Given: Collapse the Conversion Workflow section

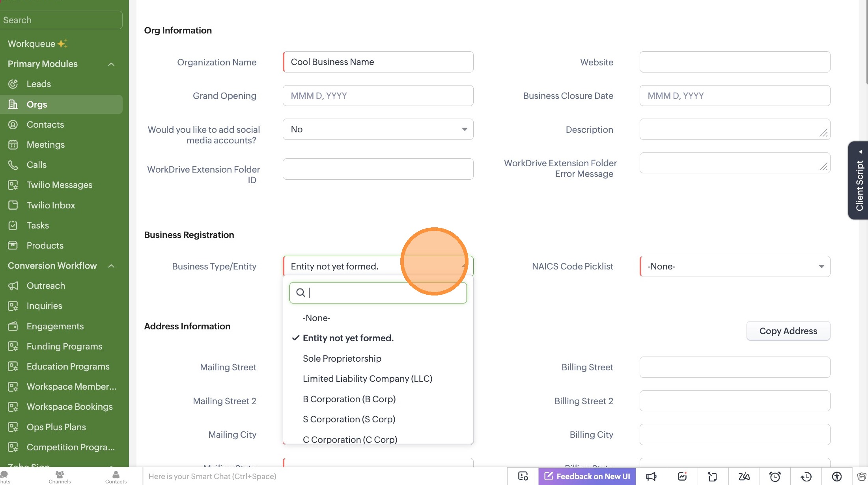Looking at the screenshot, I should click(x=111, y=266).
